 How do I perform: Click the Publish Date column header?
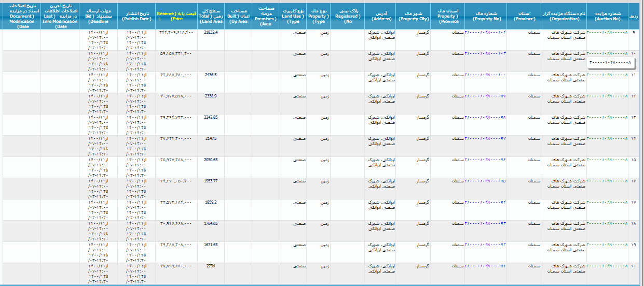pyautogui.click(x=136, y=15)
